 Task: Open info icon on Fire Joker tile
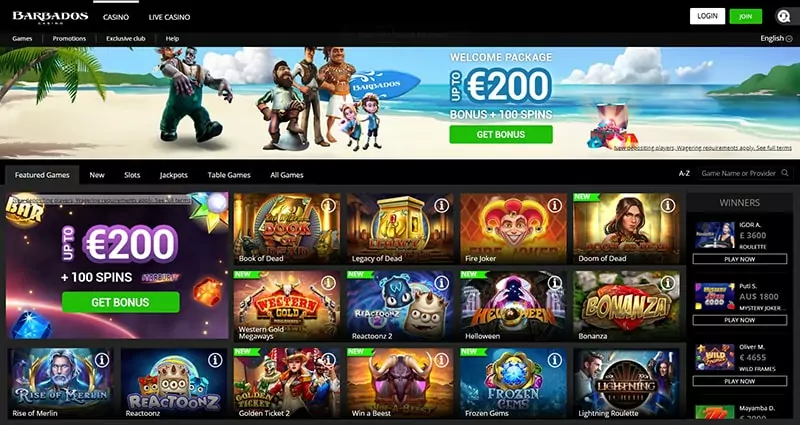[x=555, y=205]
